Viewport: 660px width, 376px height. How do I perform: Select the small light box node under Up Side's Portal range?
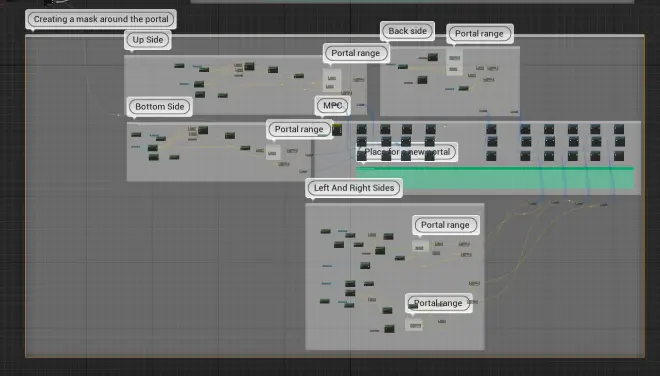[332, 81]
